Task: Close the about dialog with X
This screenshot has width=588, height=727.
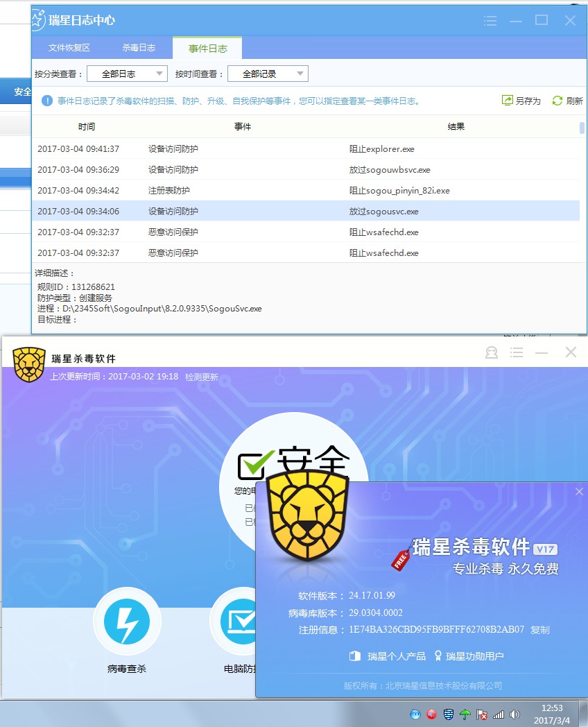Action: pos(579,491)
